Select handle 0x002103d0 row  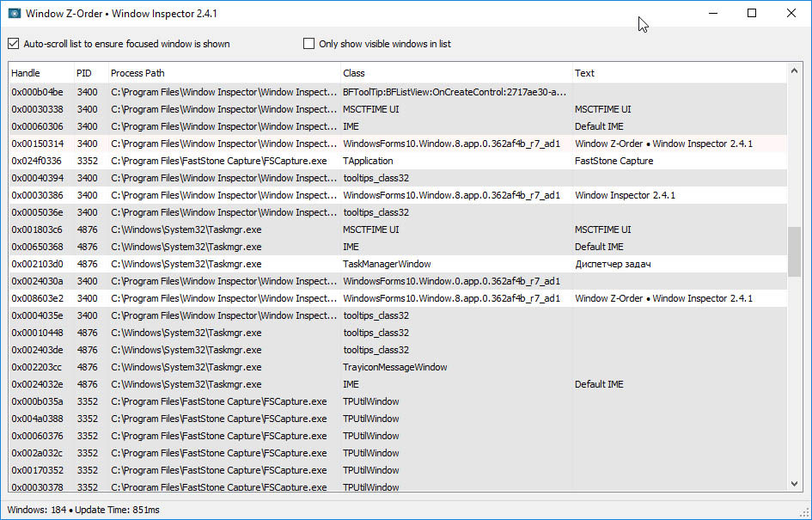[x=398, y=264]
